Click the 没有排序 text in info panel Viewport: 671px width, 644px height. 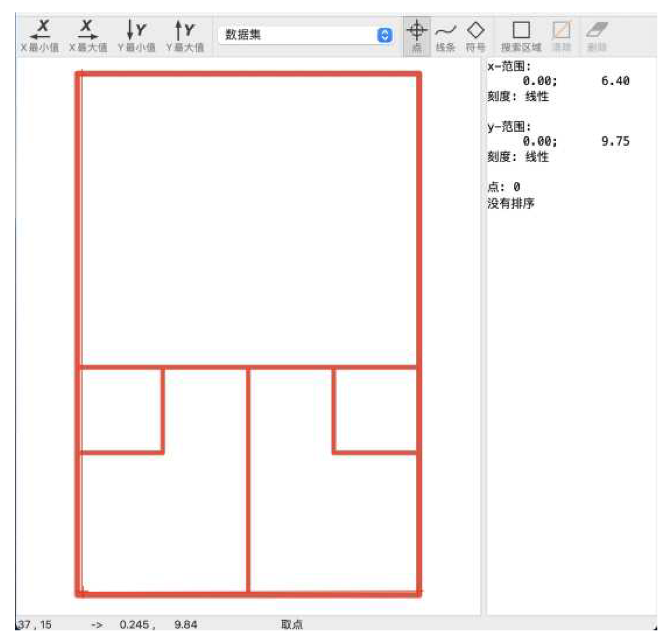click(511, 203)
